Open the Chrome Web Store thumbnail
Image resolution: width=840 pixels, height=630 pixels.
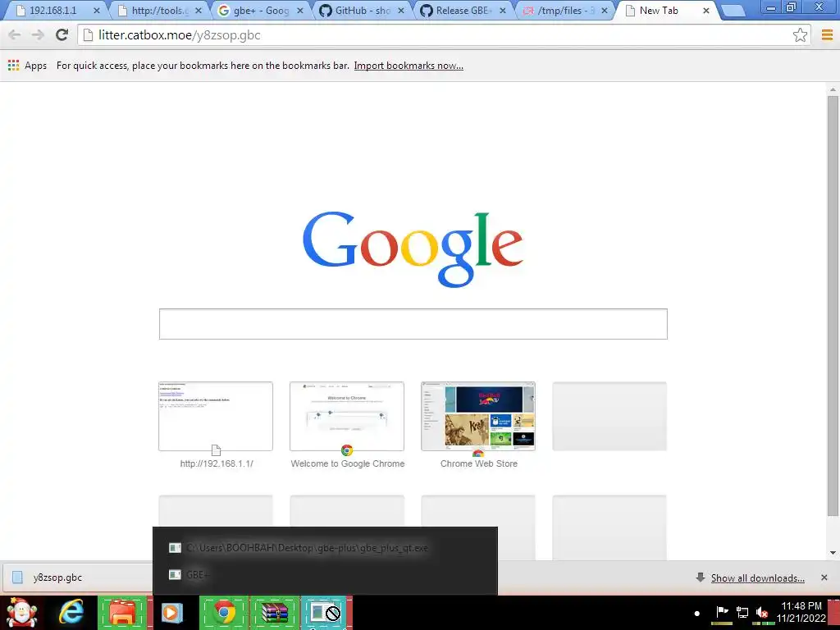click(x=478, y=416)
